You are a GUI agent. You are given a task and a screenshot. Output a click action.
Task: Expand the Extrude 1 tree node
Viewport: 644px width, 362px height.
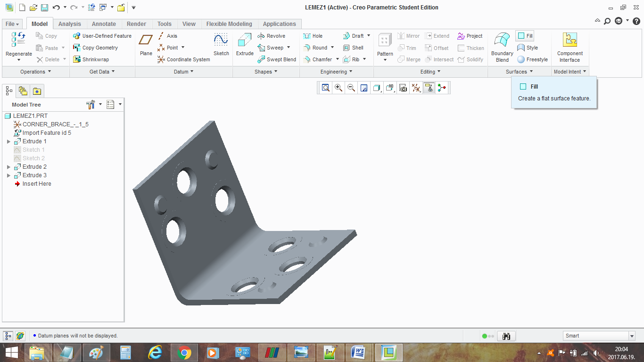tap(8, 141)
